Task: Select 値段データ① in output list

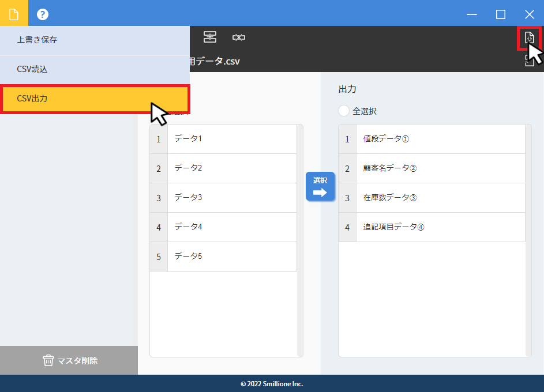Action: (x=438, y=139)
